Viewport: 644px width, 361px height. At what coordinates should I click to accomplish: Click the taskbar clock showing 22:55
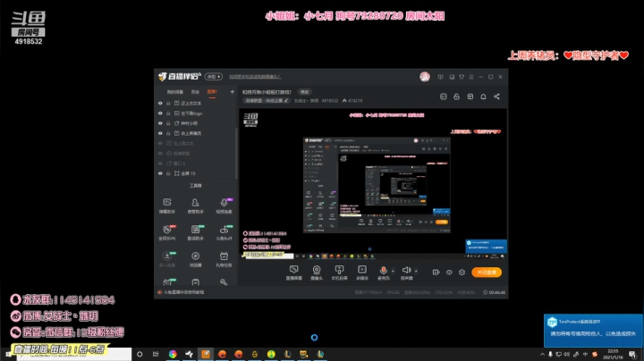[613, 354]
